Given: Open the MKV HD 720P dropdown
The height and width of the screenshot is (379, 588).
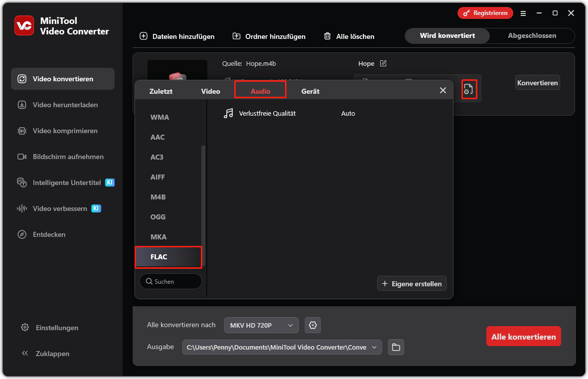Looking at the screenshot, I should (x=262, y=325).
